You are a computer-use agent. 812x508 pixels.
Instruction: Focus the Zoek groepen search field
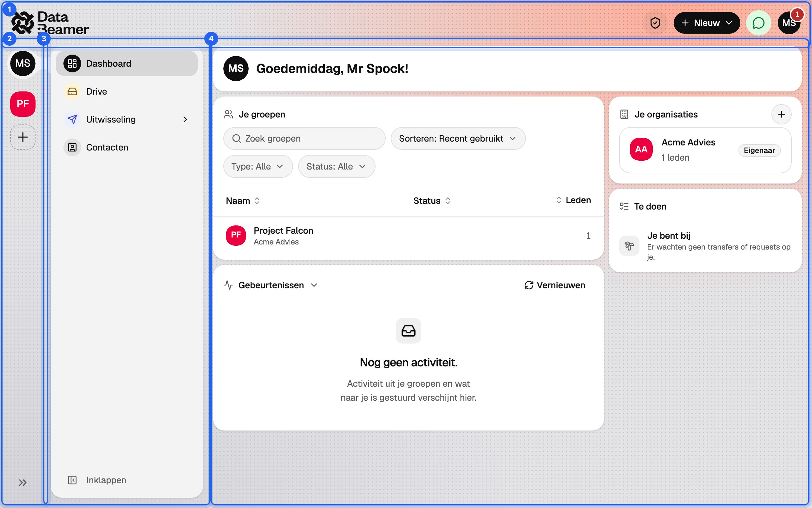click(304, 138)
